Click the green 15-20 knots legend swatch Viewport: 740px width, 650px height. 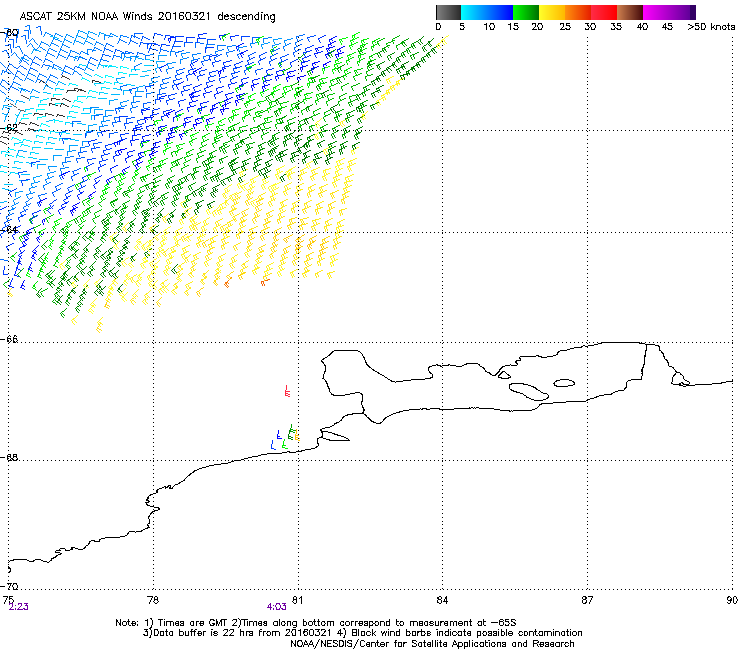coord(526,12)
